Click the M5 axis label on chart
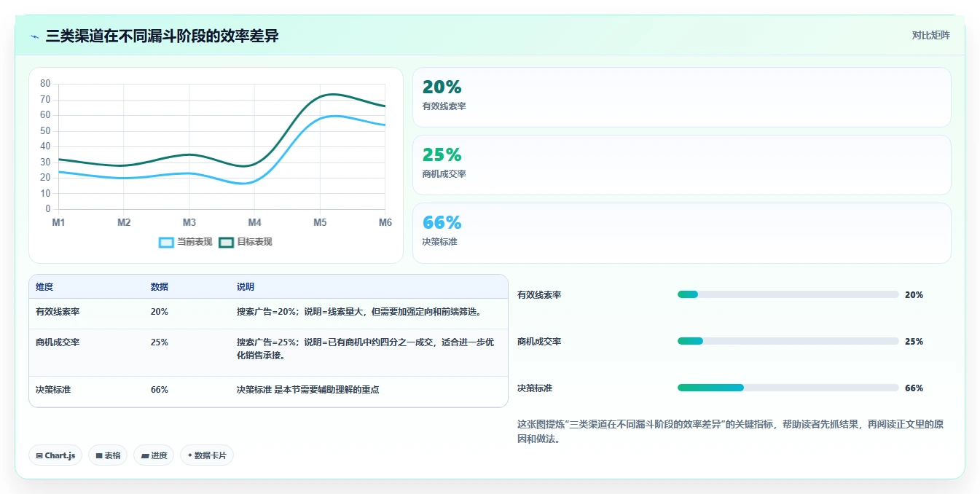Screen dimensions: 980x494 320,222
